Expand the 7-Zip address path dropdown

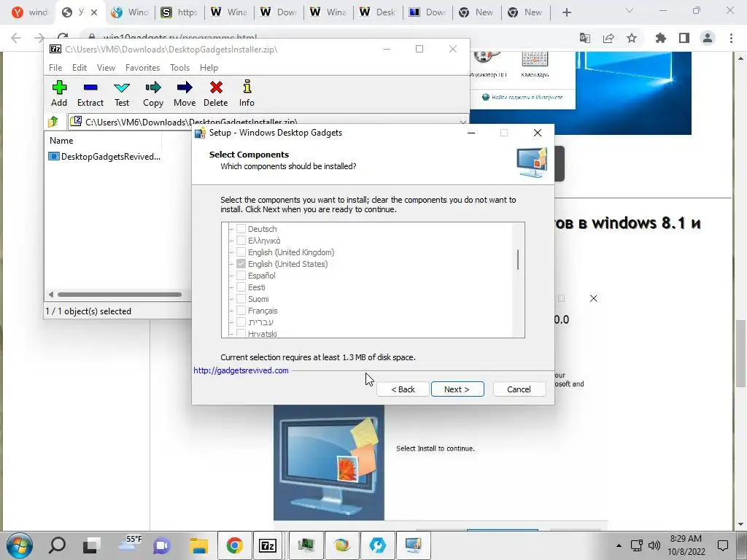tap(462, 122)
